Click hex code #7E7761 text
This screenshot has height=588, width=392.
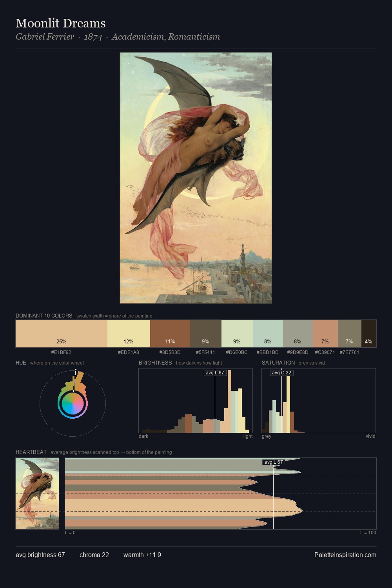tap(350, 352)
